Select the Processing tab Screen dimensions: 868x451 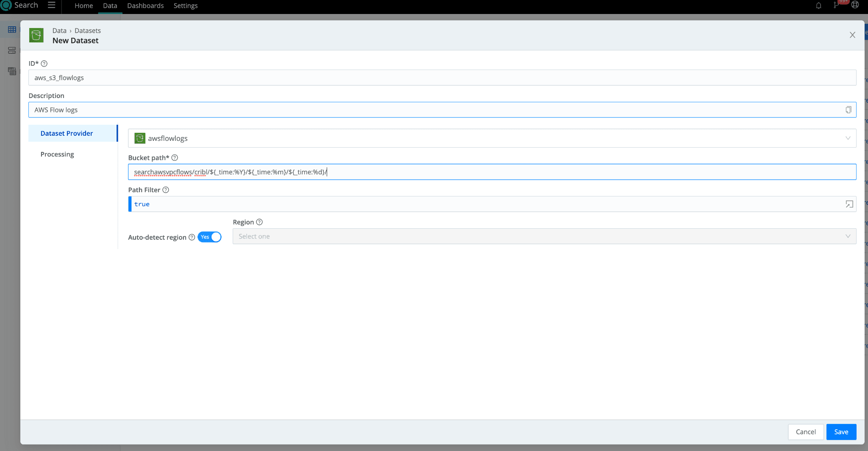57,154
